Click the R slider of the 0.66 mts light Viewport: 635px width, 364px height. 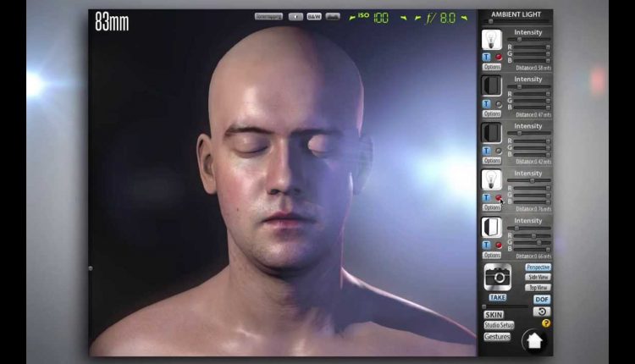(532, 235)
